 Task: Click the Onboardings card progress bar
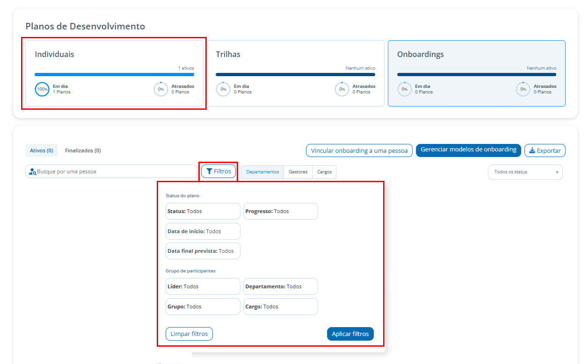477,74
